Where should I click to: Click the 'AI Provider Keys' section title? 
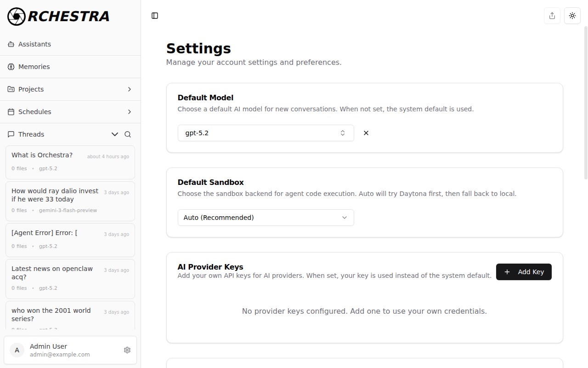pyautogui.click(x=210, y=267)
